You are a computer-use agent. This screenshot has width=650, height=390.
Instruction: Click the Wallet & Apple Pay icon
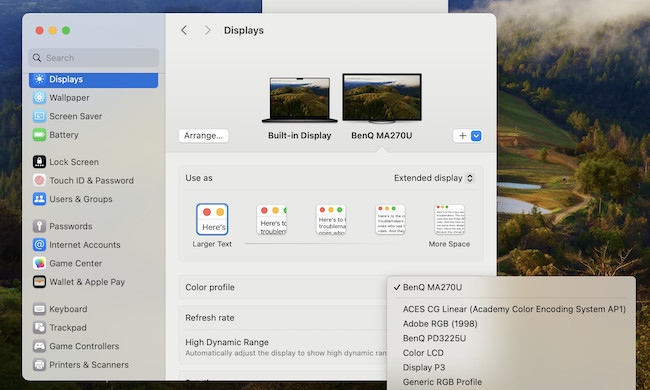click(x=39, y=282)
